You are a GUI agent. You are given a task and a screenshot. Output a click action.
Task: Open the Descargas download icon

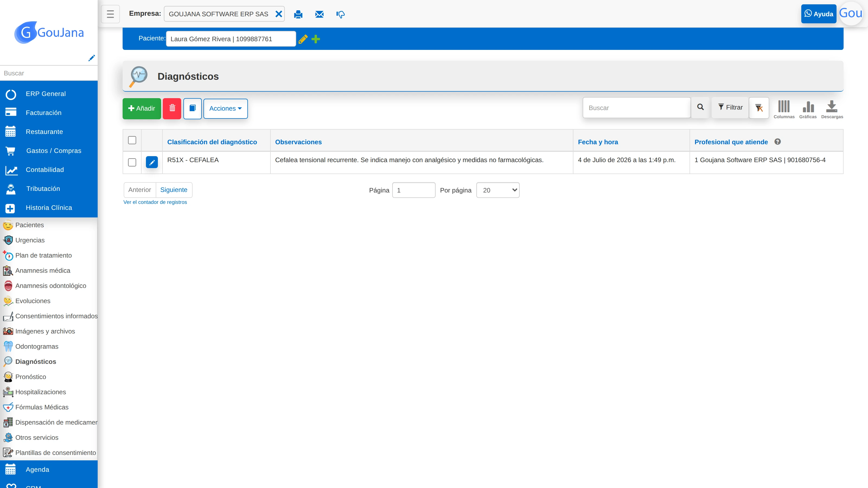pyautogui.click(x=832, y=110)
